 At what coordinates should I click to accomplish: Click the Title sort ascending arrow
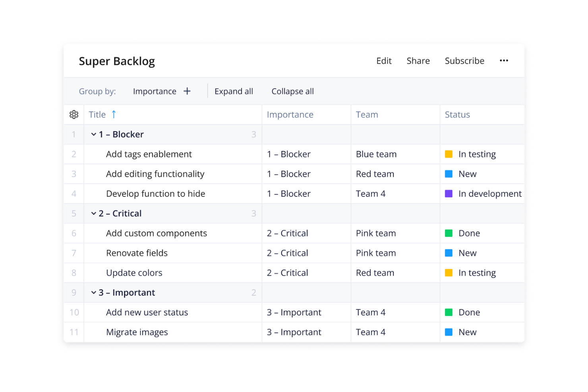[114, 114]
